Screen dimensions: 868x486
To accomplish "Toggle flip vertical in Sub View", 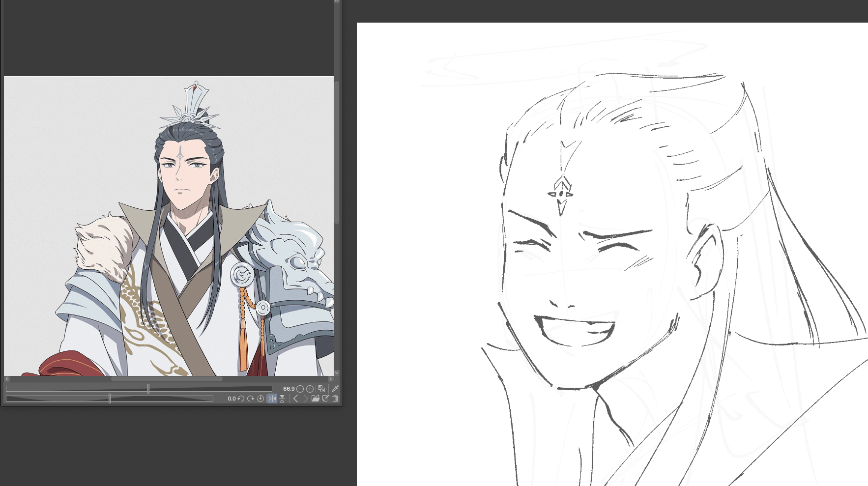I will click(x=282, y=399).
